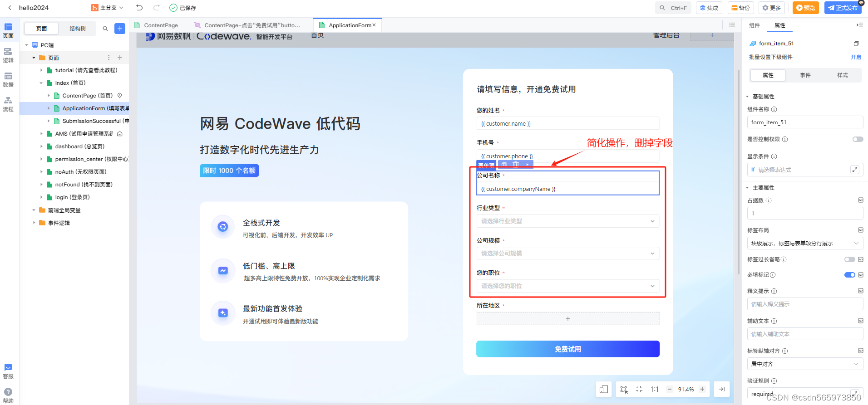Collapse the 基础属性 section
Screen dimensions: 868x405
pos(747,97)
